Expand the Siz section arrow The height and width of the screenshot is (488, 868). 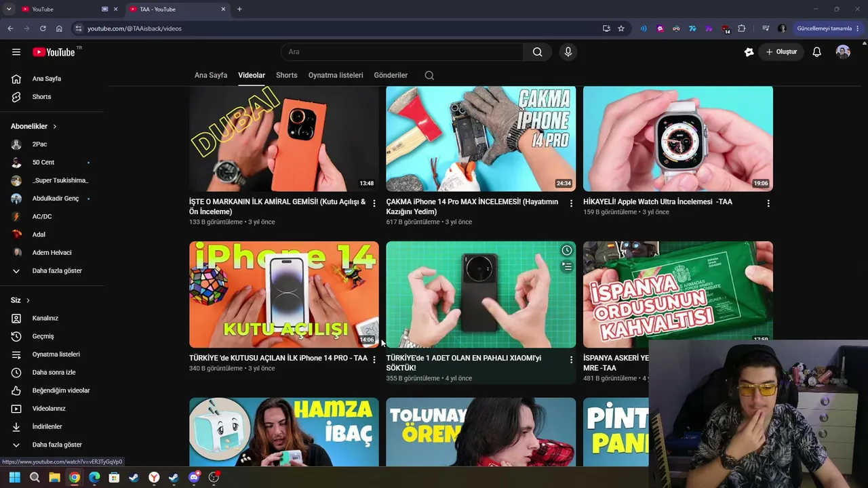[28, 300]
